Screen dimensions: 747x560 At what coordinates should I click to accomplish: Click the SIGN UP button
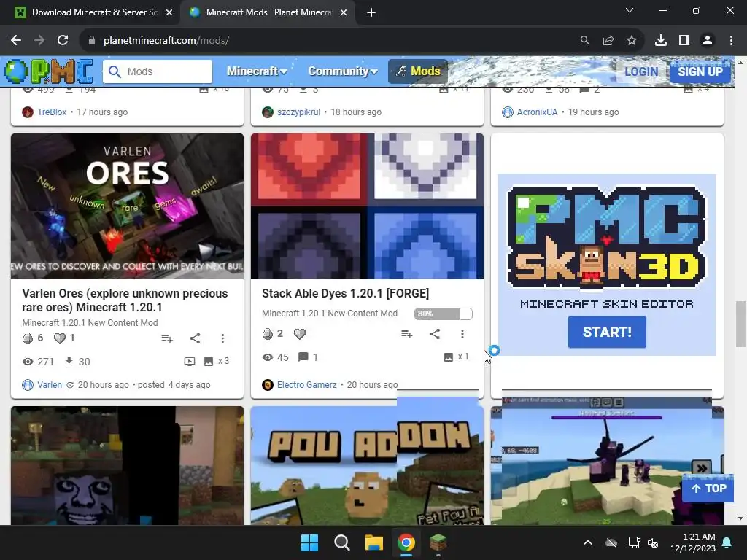tap(700, 71)
